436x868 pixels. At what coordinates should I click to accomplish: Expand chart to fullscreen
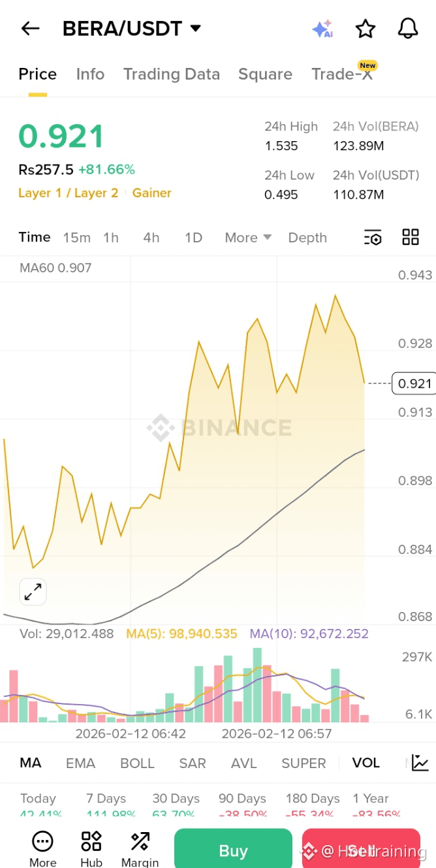[33, 592]
